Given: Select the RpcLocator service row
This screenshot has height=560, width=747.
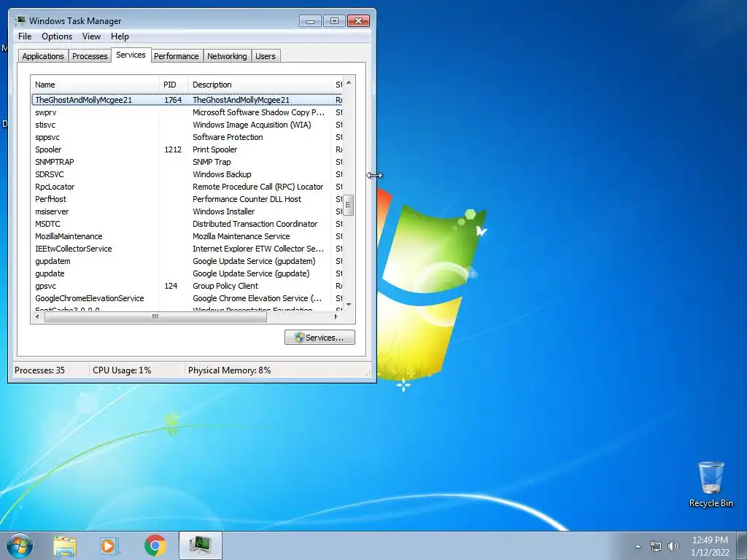Looking at the screenshot, I should [187, 187].
